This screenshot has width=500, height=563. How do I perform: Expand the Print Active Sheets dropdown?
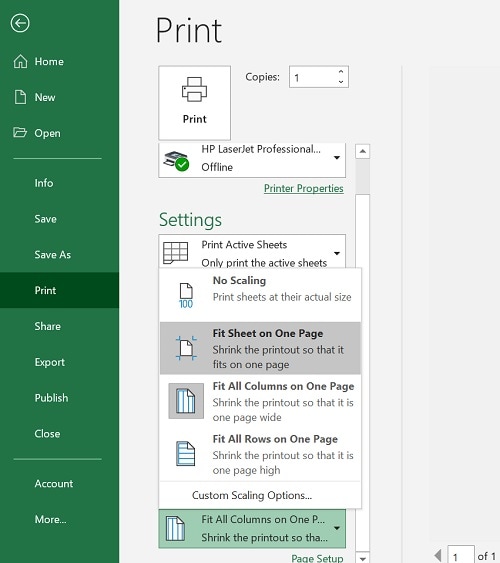pos(337,253)
